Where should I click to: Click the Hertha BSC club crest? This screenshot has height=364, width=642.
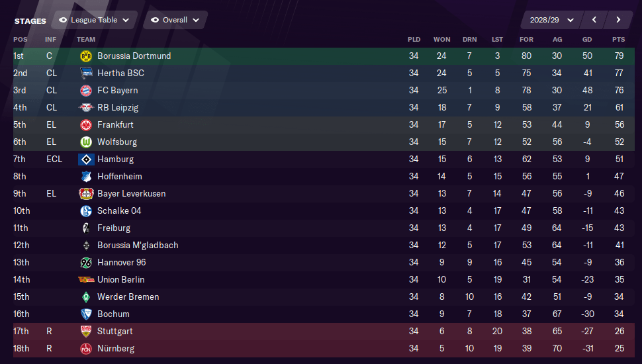(x=86, y=73)
